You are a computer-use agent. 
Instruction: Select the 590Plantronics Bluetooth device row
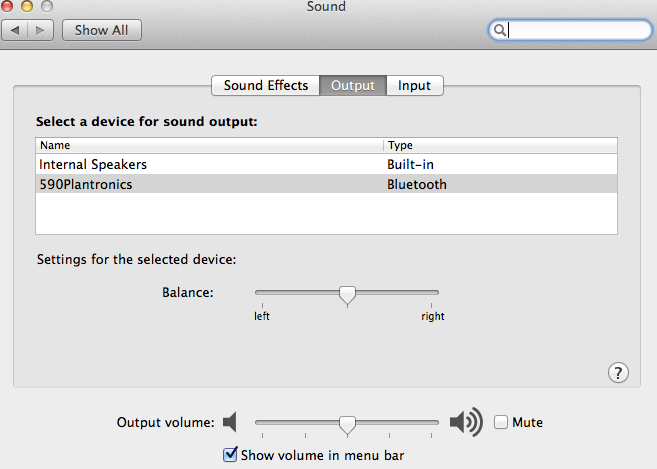click(326, 184)
